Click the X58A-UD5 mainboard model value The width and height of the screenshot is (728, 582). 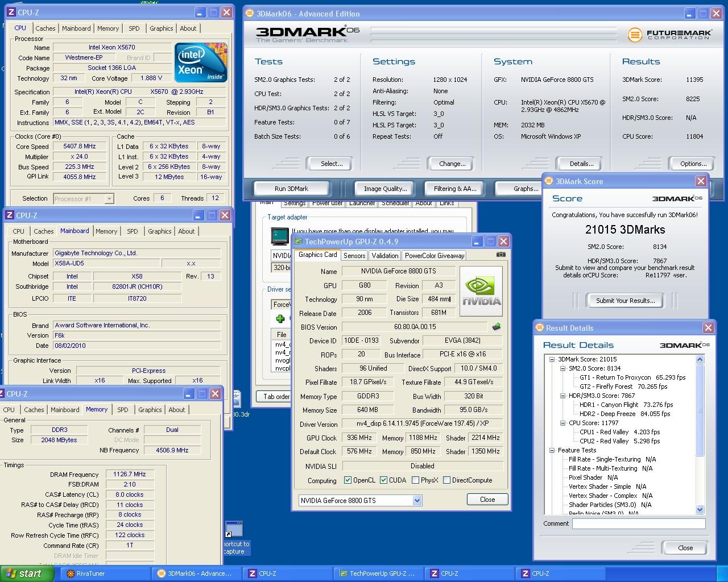(106, 264)
